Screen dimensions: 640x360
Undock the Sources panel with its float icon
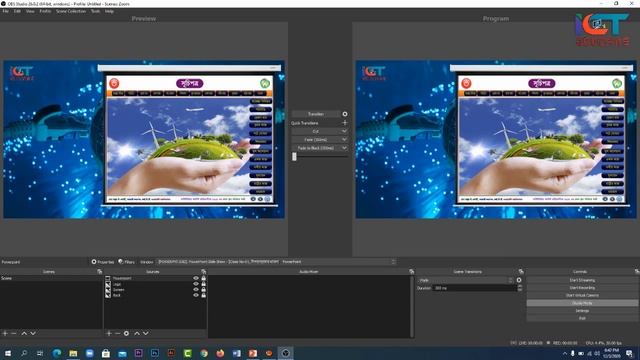tap(203, 271)
